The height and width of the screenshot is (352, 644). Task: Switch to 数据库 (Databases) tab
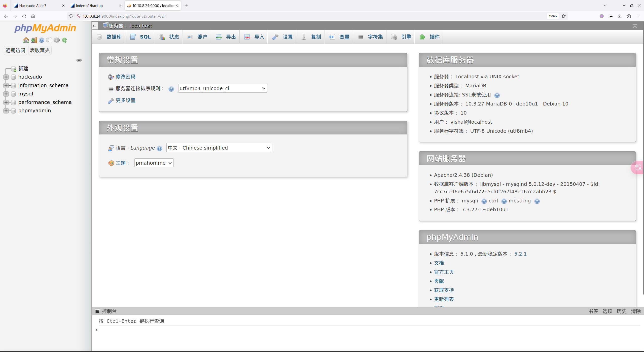click(x=114, y=37)
